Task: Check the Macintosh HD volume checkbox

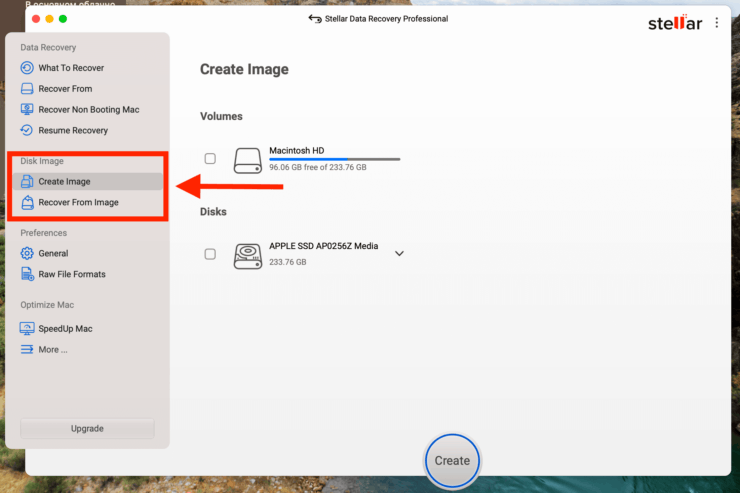Action: pyautogui.click(x=210, y=158)
